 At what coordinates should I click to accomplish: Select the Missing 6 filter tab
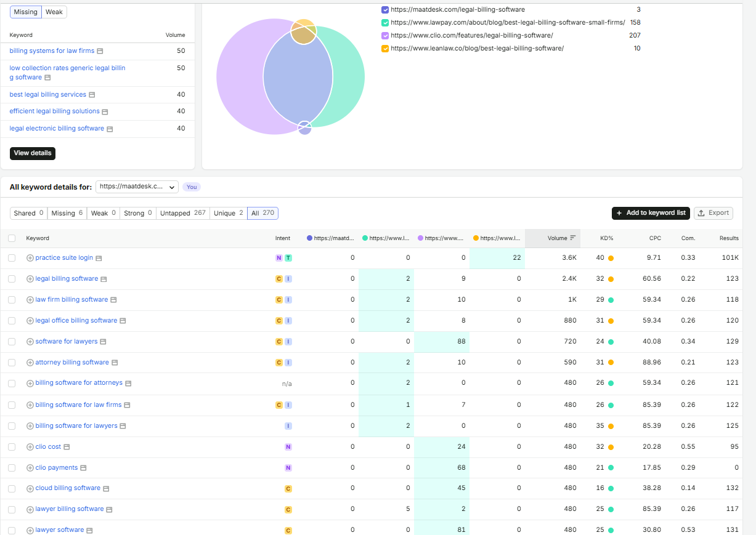coord(67,213)
